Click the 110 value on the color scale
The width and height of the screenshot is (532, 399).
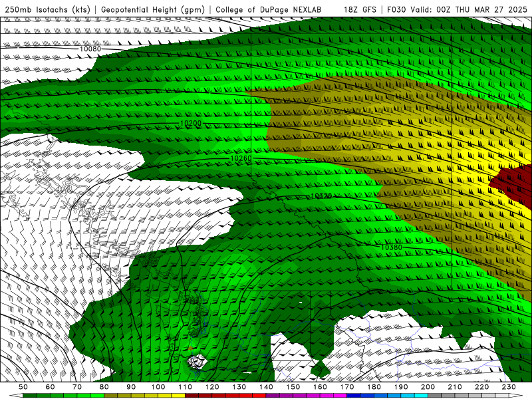coord(186,387)
